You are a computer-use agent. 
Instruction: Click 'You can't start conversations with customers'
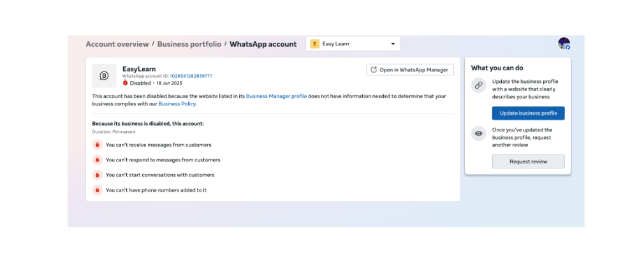(160, 175)
